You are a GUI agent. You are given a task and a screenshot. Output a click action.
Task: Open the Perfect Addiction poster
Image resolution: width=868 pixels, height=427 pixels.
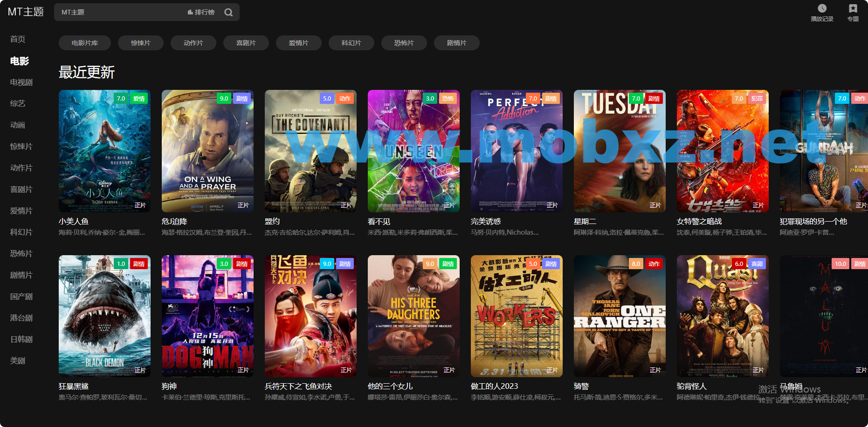pyautogui.click(x=517, y=151)
